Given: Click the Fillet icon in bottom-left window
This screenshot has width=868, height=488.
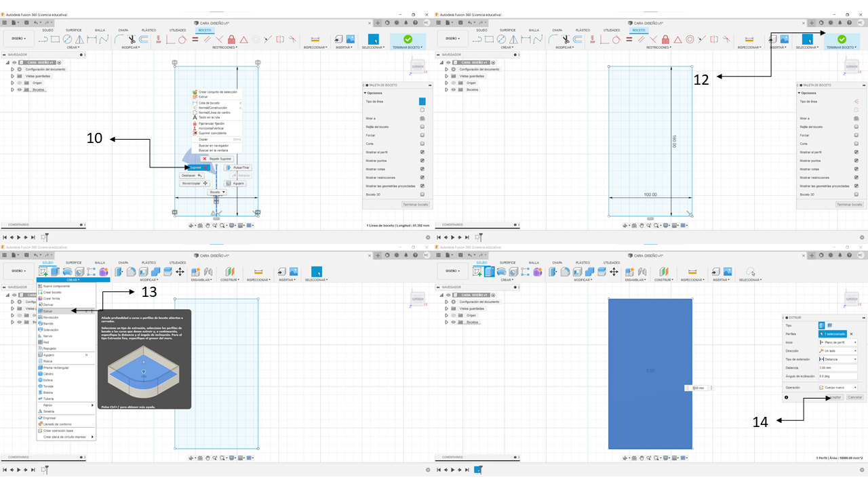Looking at the screenshot, I should (131, 272).
